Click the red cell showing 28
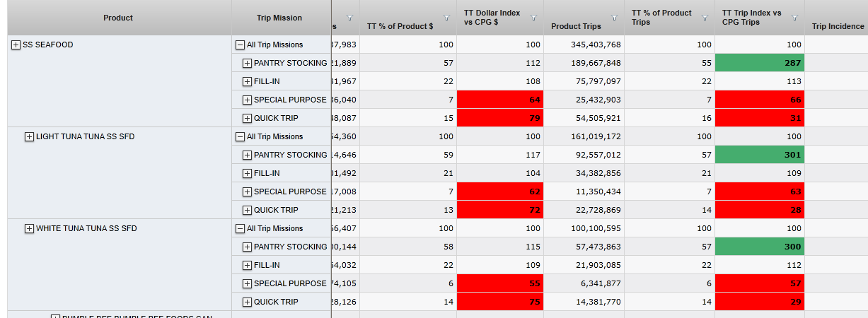This screenshot has width=868, height=318. tap(760, 210)
